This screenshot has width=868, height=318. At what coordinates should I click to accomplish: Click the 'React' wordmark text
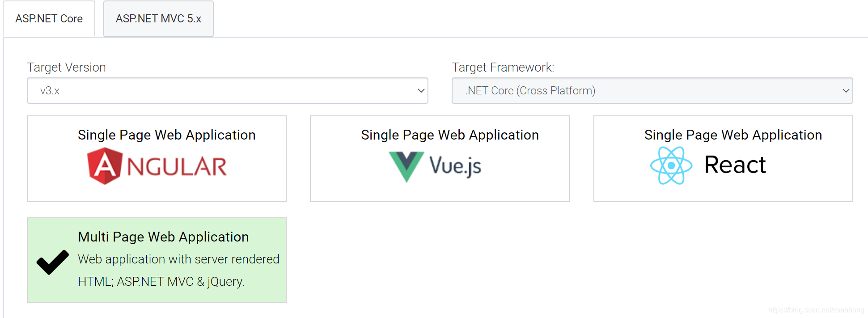[735, 165]
